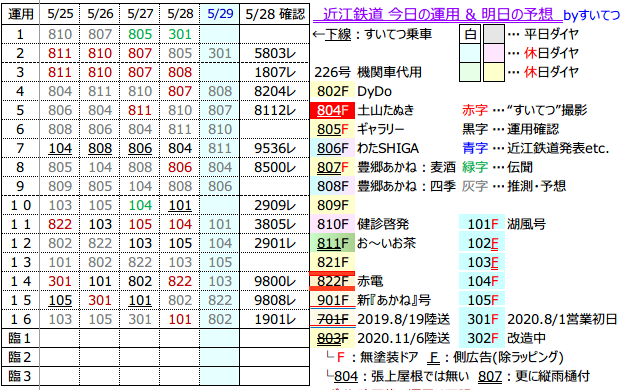Click the 809F legend cell

(333, 205)
